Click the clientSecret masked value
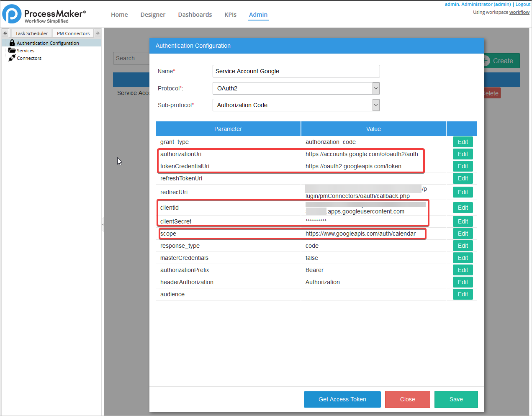Screen dimensions: 532x416 pos(316,221)
